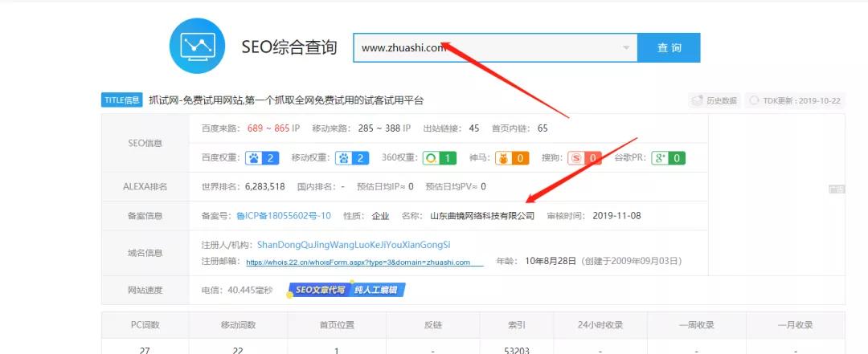
Task: Select the PC词数 column header
Action: [x=145, y=325]
